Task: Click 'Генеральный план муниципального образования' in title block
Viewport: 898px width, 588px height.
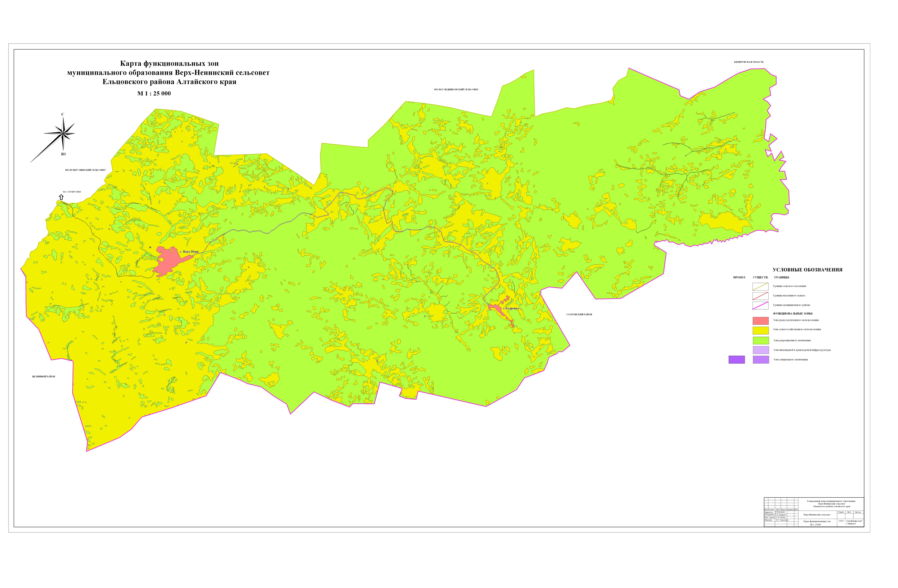Action: pos(831,501)
